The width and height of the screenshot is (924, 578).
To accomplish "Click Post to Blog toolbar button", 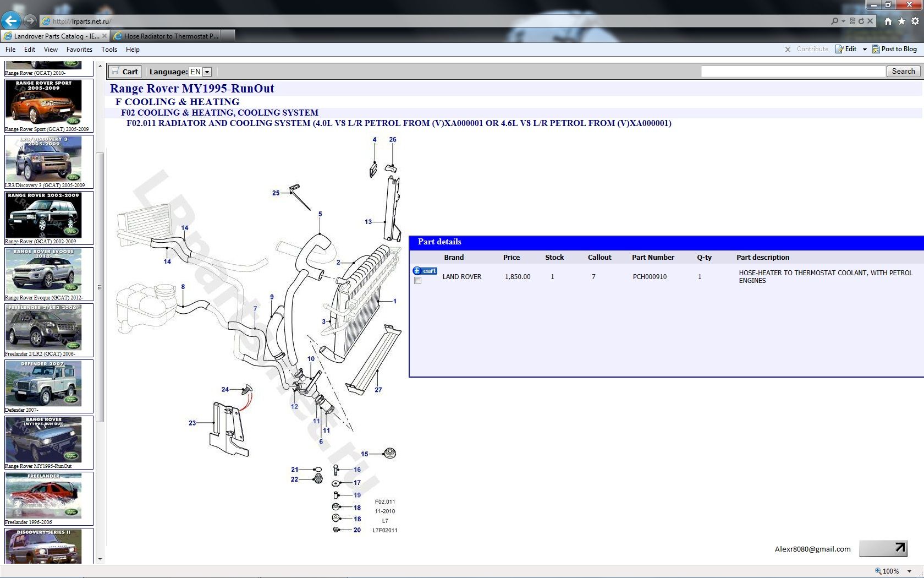I will pyautogui.click(x=894, y=49).
